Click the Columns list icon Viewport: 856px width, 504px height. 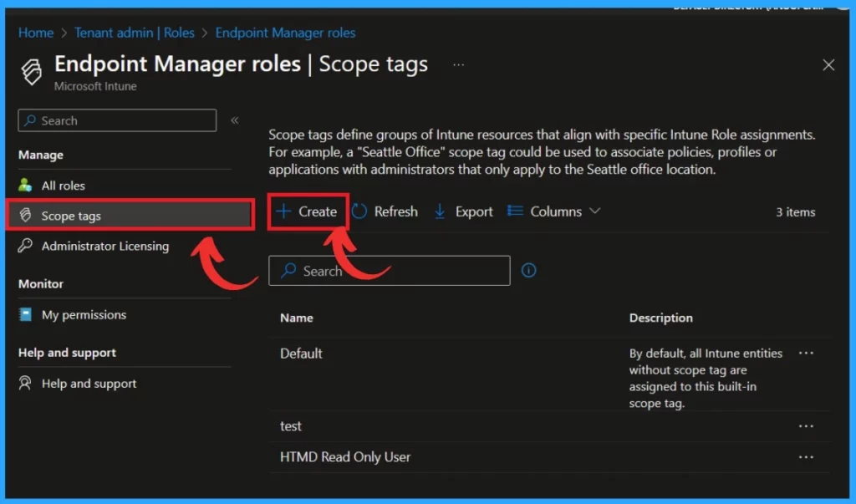(515, 211)
